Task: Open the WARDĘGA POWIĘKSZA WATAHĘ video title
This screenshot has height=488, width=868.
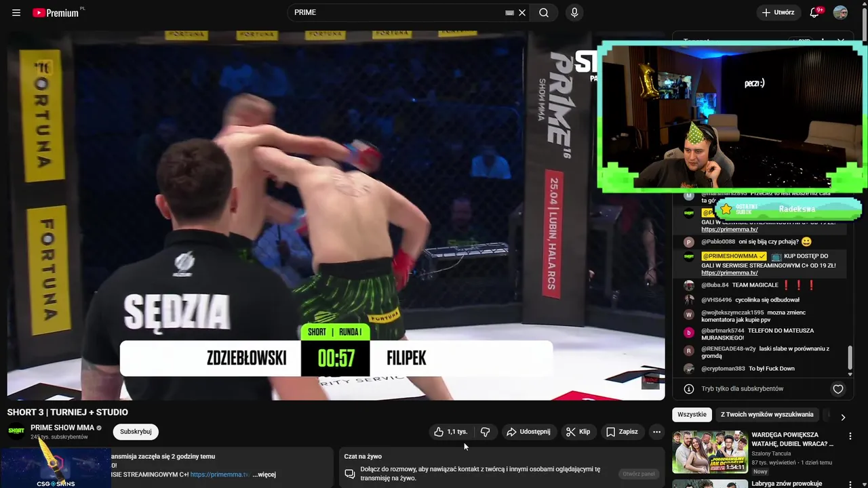Action: 793,439
